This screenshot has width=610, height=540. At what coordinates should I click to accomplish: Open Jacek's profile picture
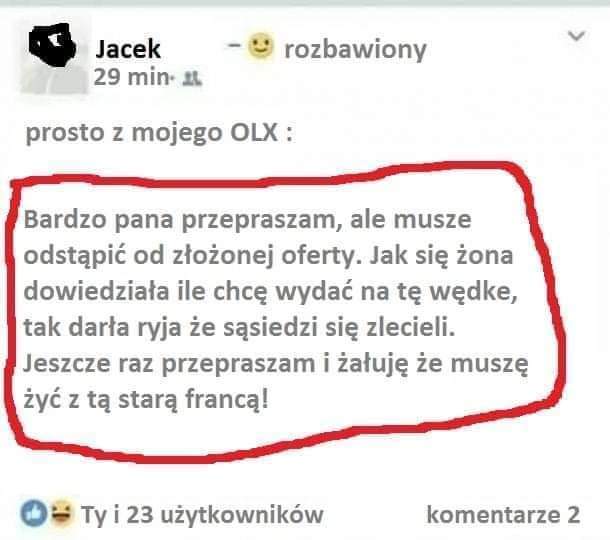click(54, 58)
